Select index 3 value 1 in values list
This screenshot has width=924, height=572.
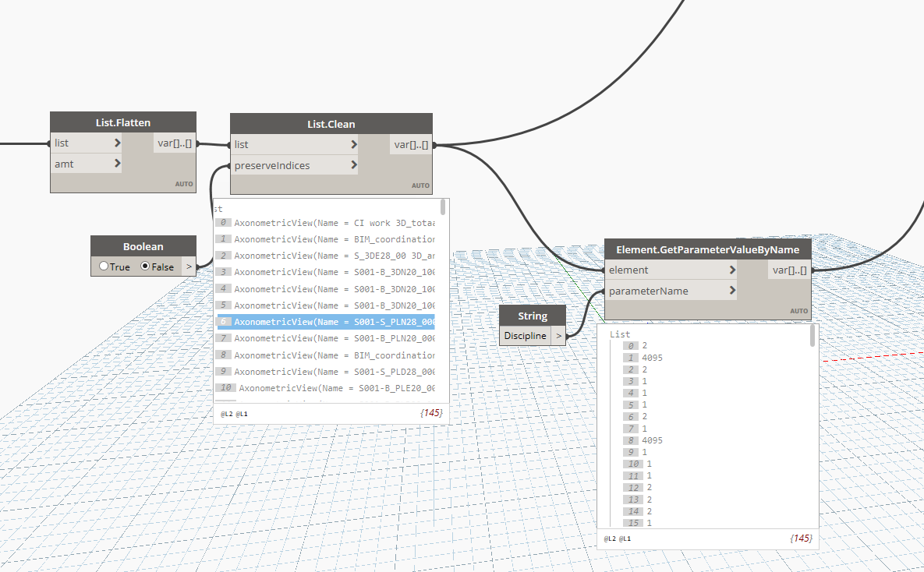[635, 381]
